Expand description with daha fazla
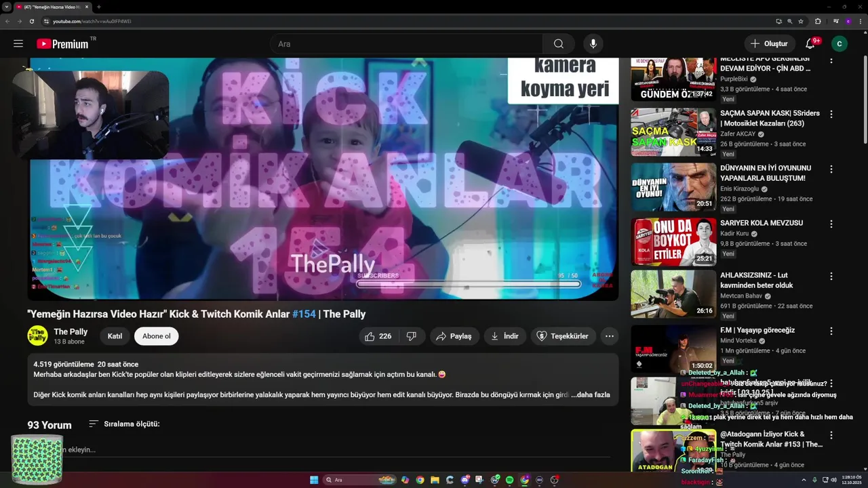This screenshot has height=488, width=868. (591, 394)
